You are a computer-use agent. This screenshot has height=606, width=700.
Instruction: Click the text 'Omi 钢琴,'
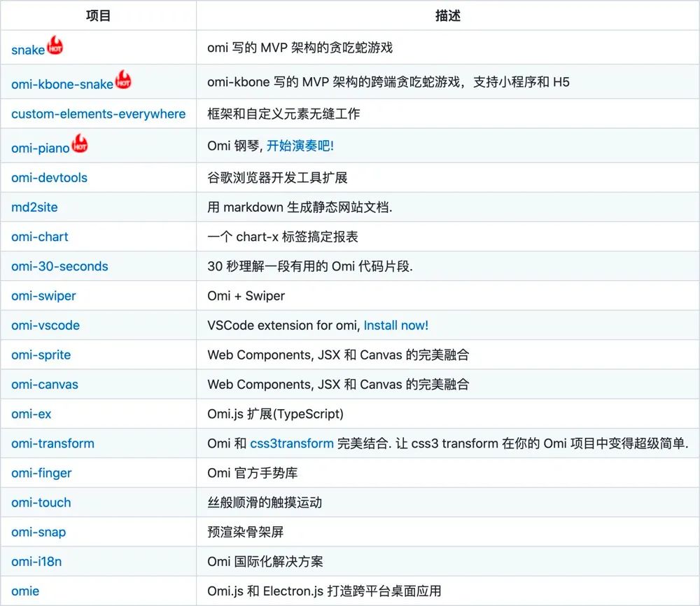pyautogui.click(x=235, y=146)
